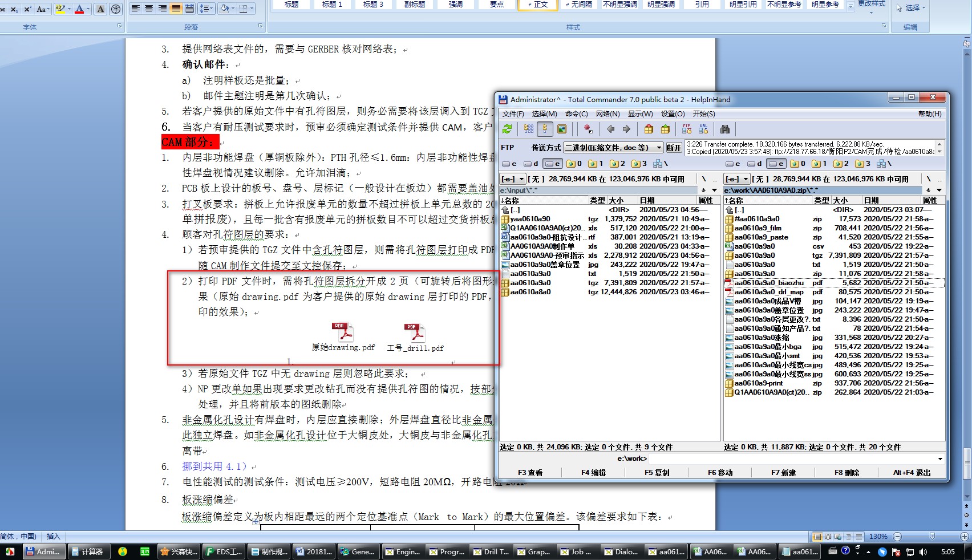Open command line history dropdown
This screenshot has height=560, width=972.
[940, 458]
